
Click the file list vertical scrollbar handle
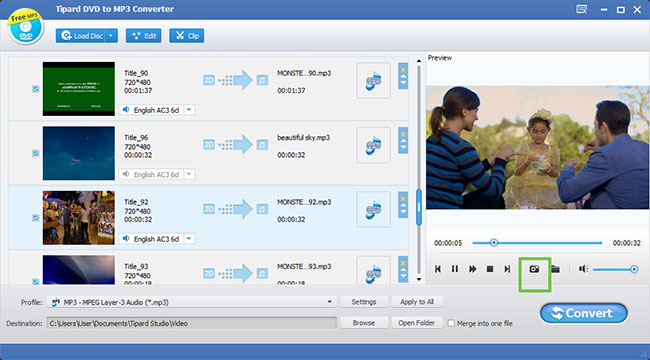(419, 207)
